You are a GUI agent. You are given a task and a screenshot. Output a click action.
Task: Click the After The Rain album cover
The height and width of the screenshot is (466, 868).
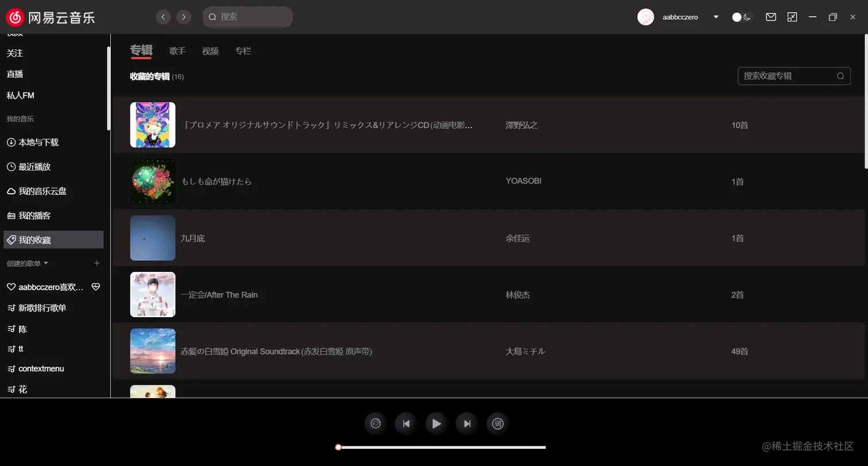click(x=153, y=295)
